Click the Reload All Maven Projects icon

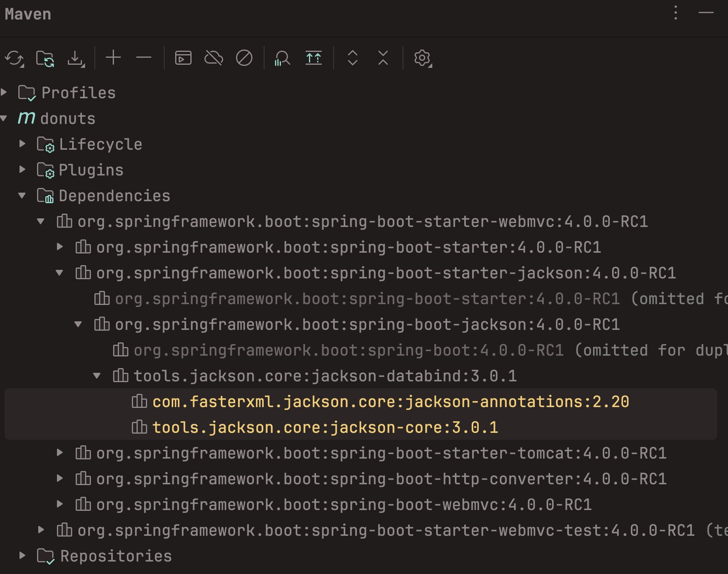click(14, 58)
